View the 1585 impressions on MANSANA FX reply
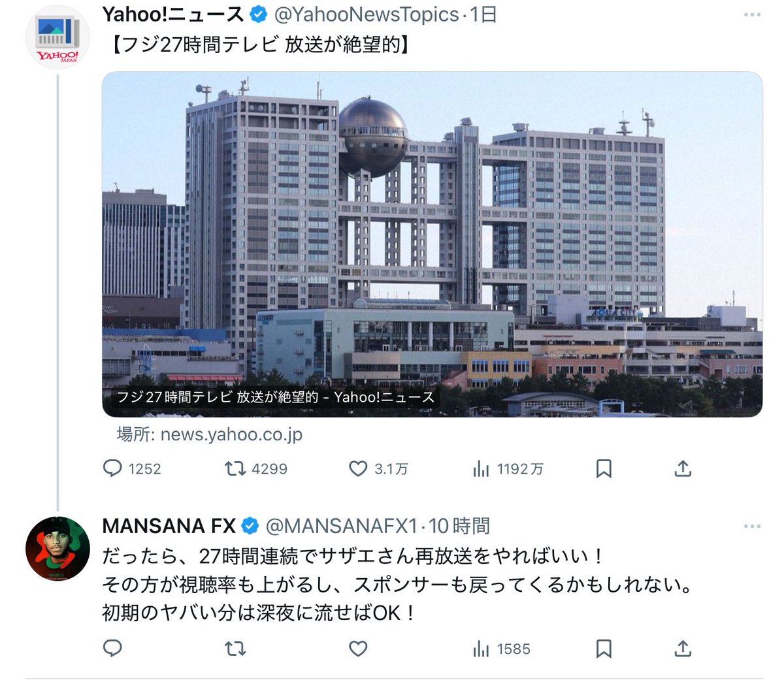This screenshot has width=784, height=682. (501, 649)
